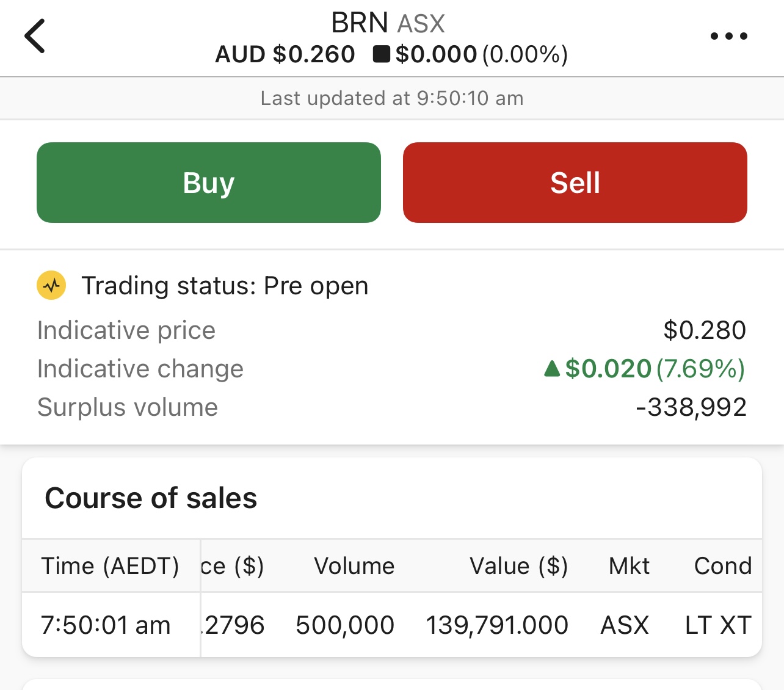Tap the AUD $0.260 last price
784x690 pixels.
[x=285, y=54]
